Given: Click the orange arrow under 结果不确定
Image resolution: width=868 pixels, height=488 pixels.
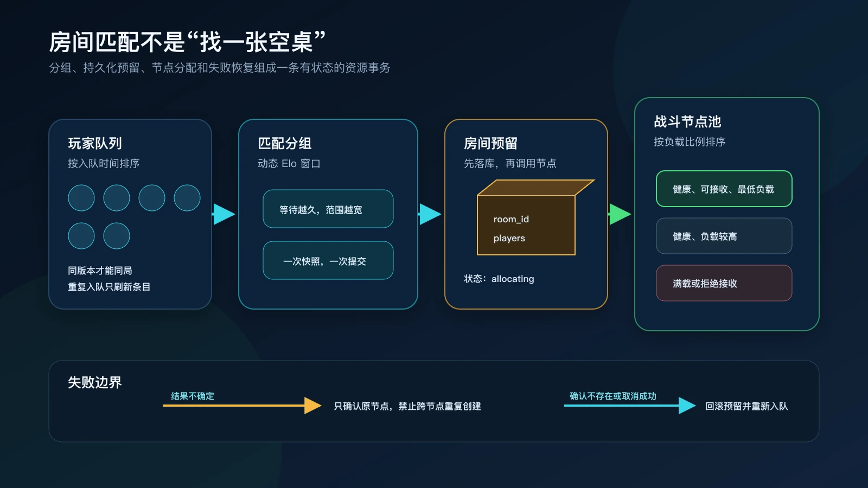Looking at the screenshot, I should (x=242, y=406).
